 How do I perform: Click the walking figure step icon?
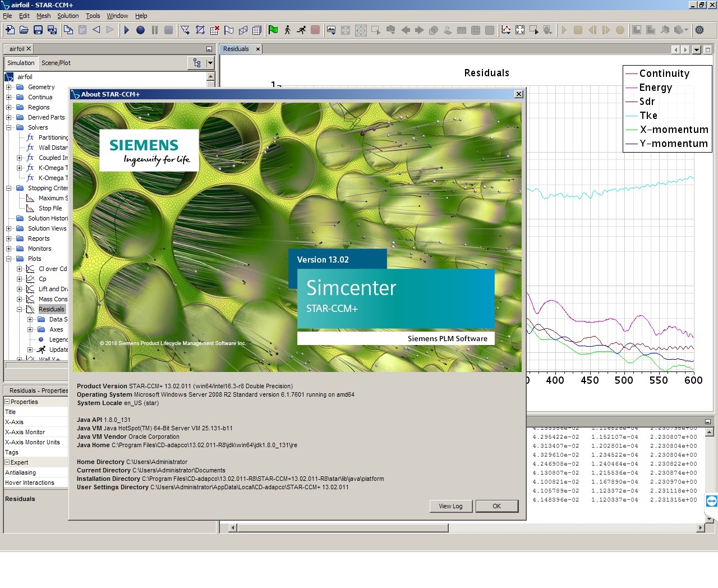point(287,30)
